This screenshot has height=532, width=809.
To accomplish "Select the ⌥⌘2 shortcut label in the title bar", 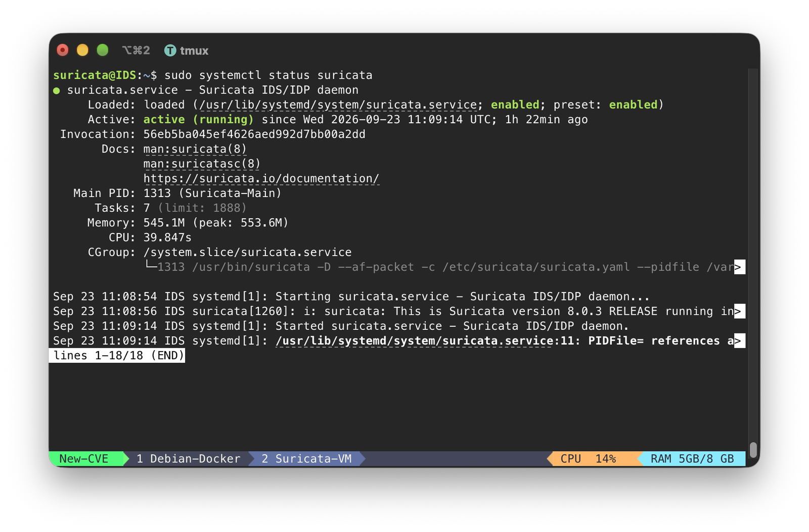I will (136, 51).
